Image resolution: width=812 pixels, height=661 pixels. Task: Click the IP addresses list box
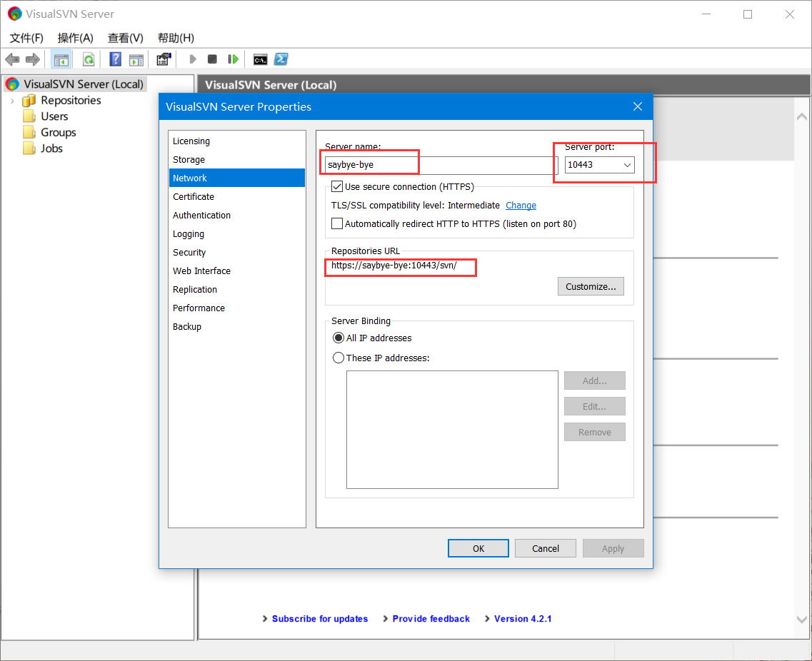[452, 430]
